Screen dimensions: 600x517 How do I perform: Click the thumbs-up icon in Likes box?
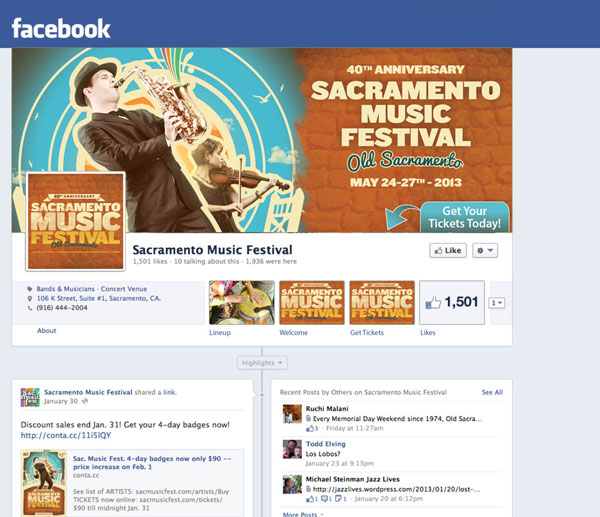click(x=433, y=303)
